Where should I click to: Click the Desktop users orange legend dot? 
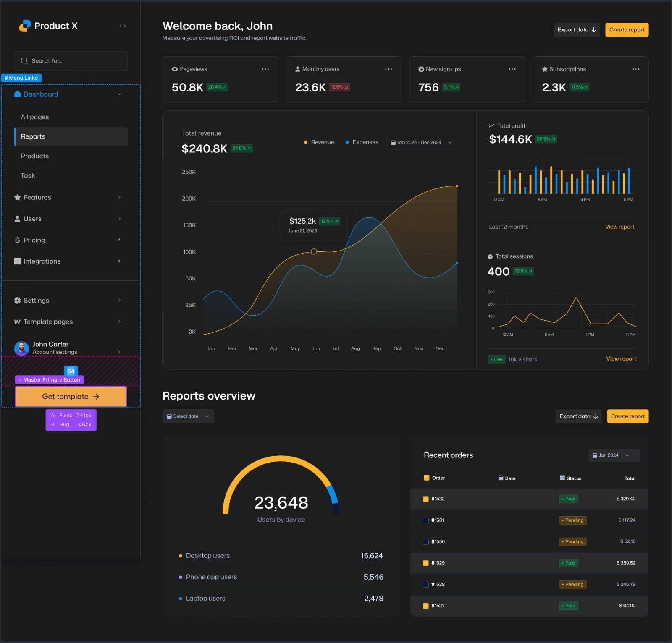181,556
